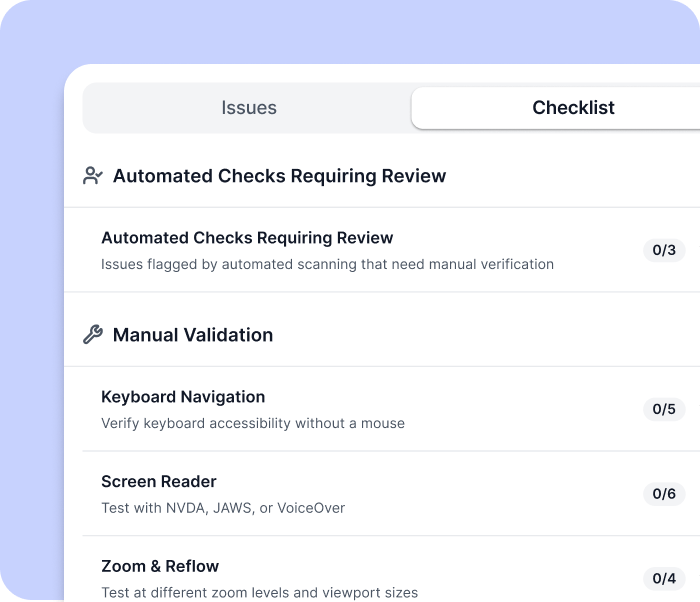
Task: Click the 0/6 count badge
Action: point(664,494)
